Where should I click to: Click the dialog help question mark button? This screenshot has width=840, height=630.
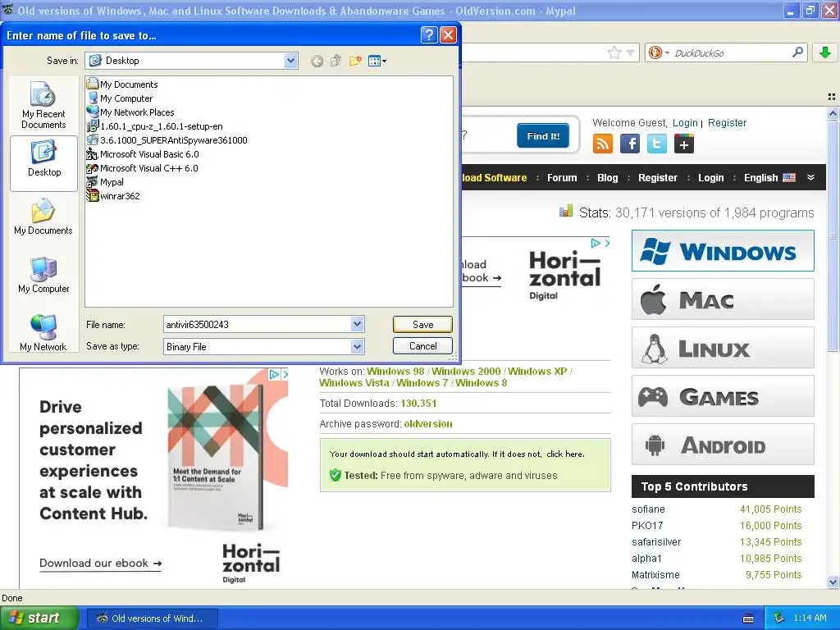(x=429, y=34)
